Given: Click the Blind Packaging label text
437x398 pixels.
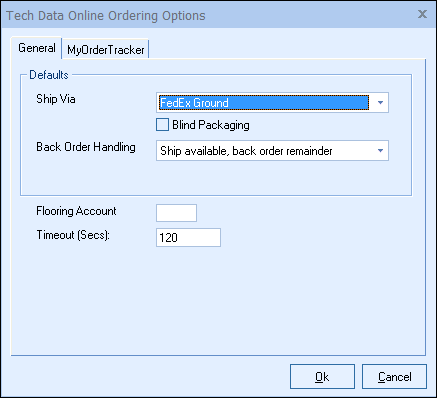Looking at the screenshot, I should [x=211, y=125].
